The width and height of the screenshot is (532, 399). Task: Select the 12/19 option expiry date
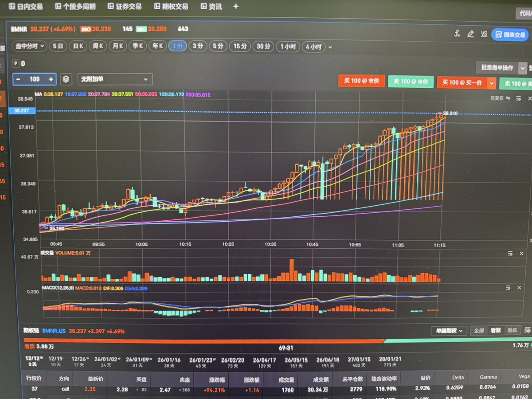coord(55,361)
